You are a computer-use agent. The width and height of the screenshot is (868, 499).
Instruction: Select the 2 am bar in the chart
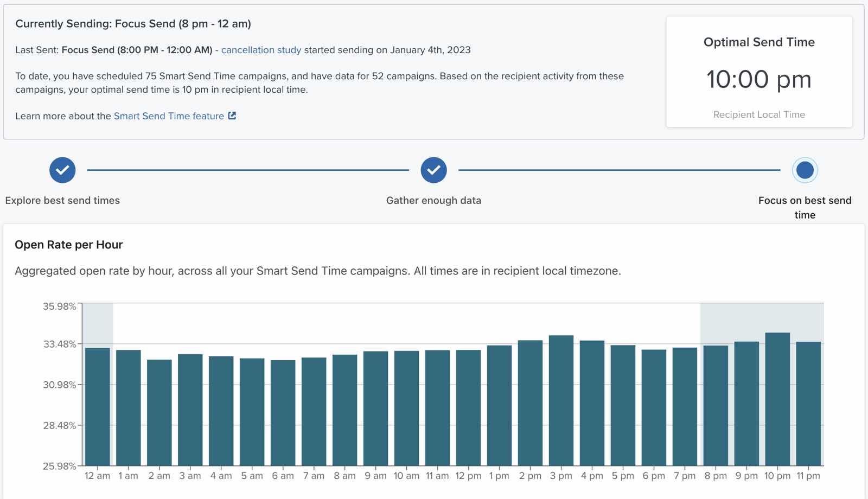coord(159,413)
